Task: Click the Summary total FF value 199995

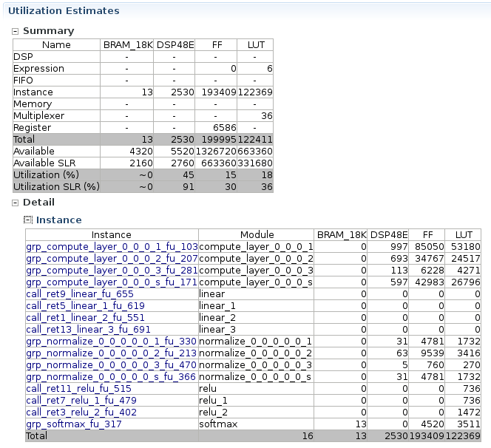Action: pos(219,140)
